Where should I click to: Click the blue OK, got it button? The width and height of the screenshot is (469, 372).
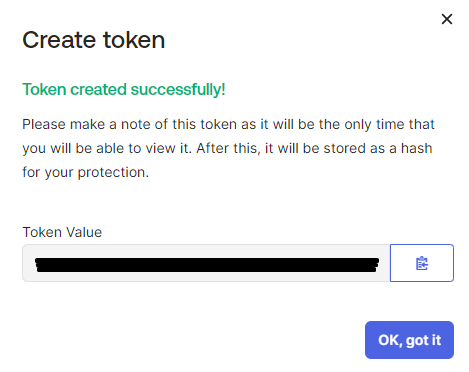(409, 340)
